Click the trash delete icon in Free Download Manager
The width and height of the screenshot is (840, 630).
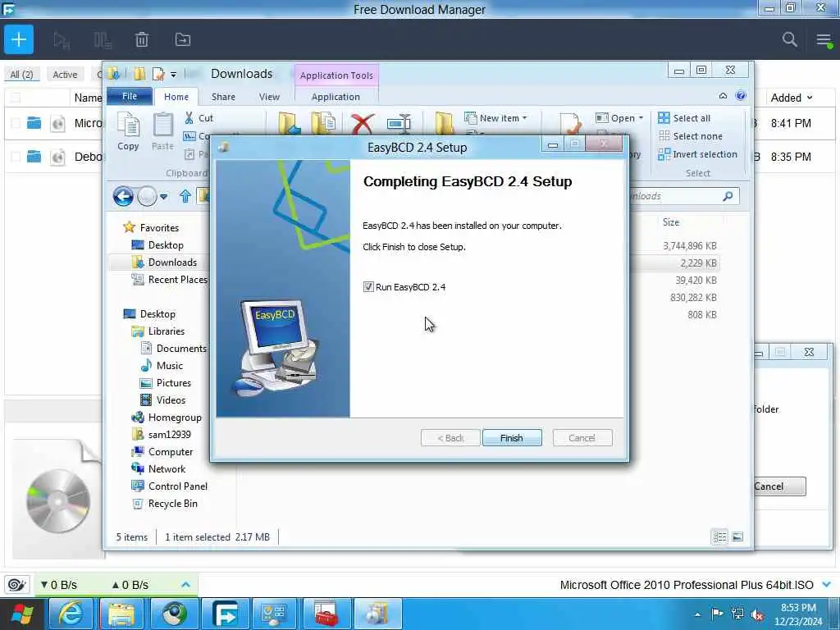pyautogui.click(x=142, y=39)
